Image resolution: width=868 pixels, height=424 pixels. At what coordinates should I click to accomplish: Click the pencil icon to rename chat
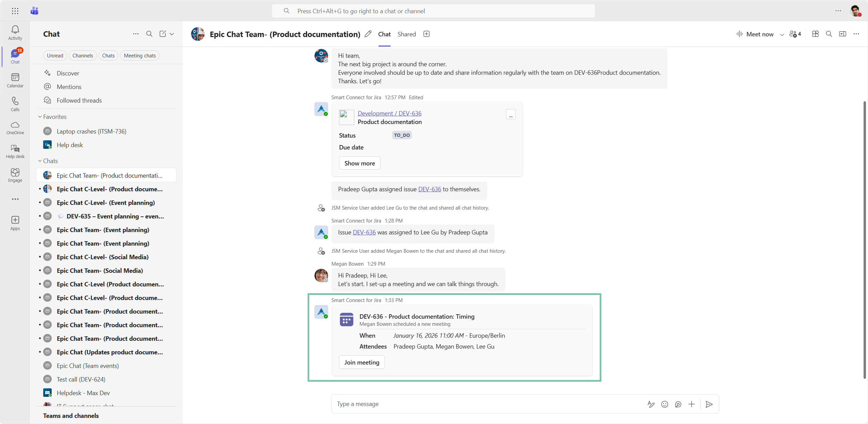(368, 34)
